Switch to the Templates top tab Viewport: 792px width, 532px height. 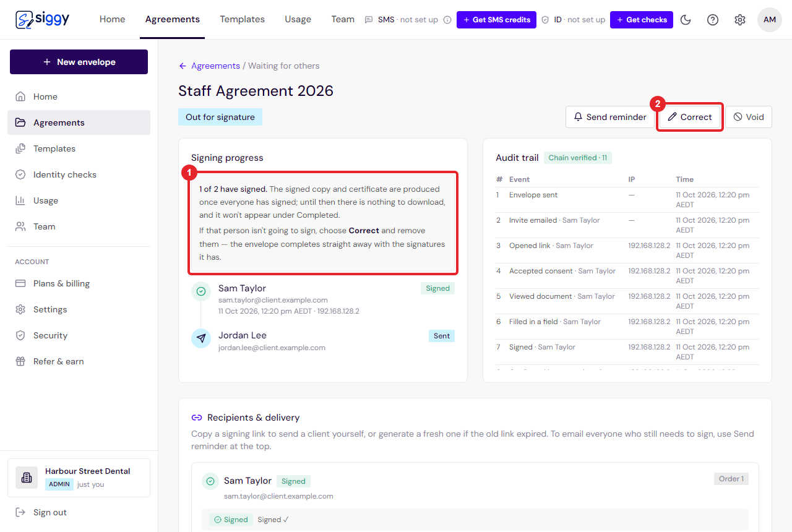[x=242, y=19]
